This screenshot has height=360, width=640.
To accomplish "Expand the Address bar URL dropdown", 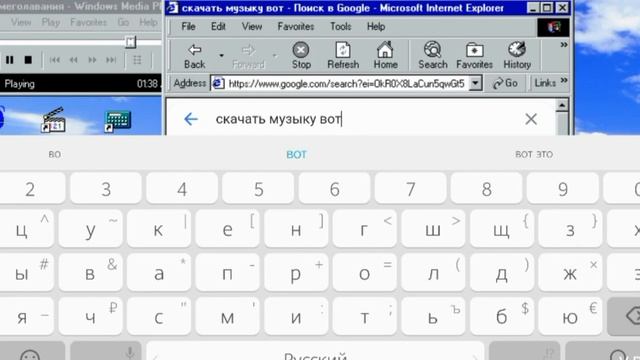I will pyautogui.click(x=475, y=83).
